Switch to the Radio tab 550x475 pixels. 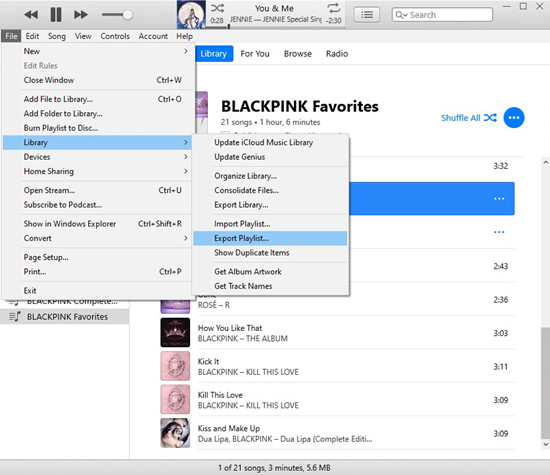click(x=337, y=54)
